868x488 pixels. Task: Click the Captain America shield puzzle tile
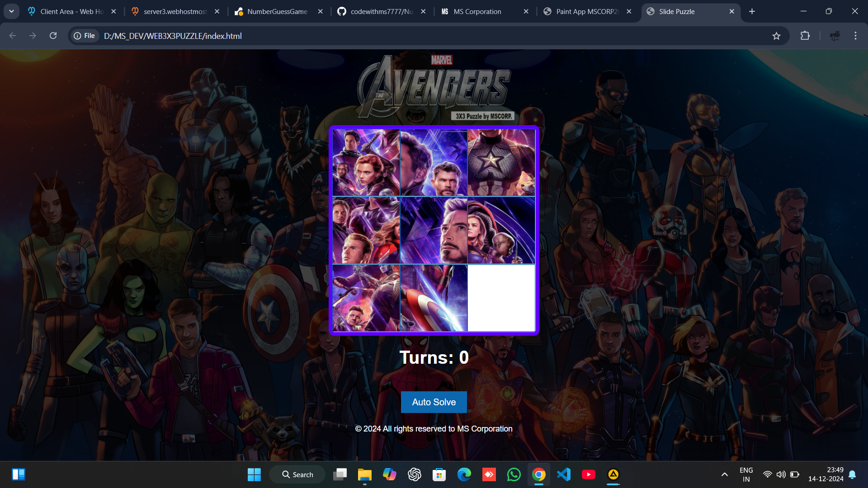(434, 298)
